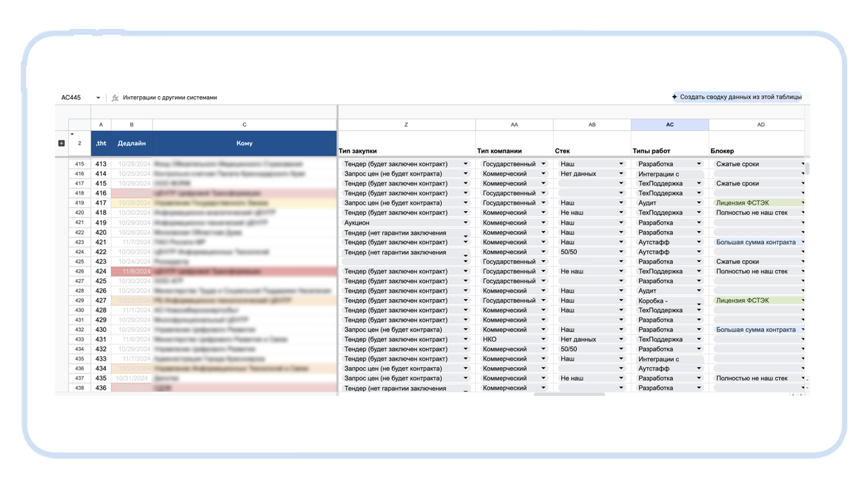Open Тип закупки dropdown in row 415

click(465, 164)
